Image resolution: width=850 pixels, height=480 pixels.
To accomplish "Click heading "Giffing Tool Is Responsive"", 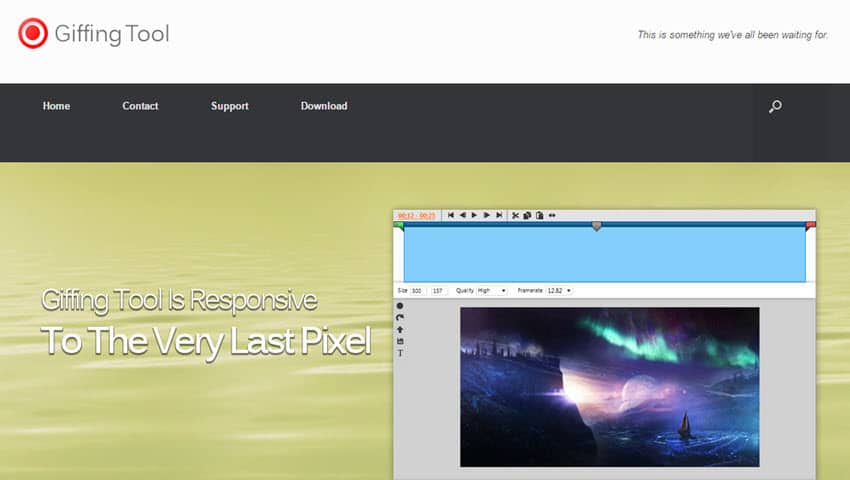I will coord(179,300).
